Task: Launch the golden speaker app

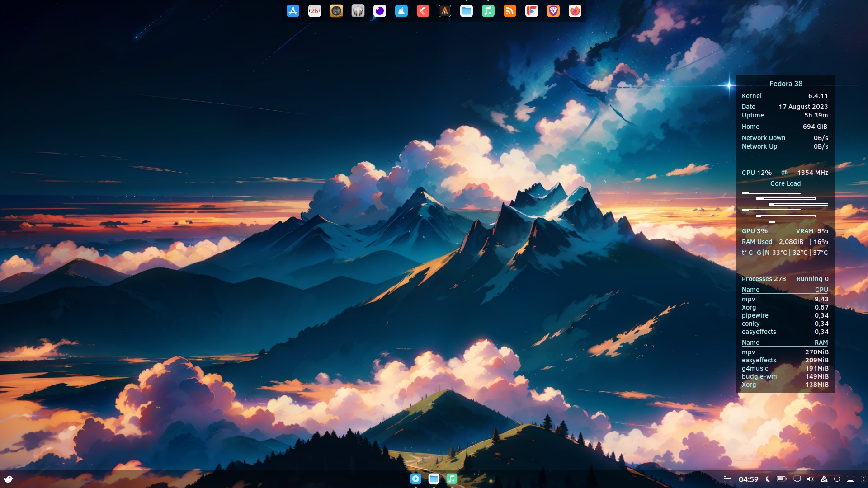Action: pos(336,11)
